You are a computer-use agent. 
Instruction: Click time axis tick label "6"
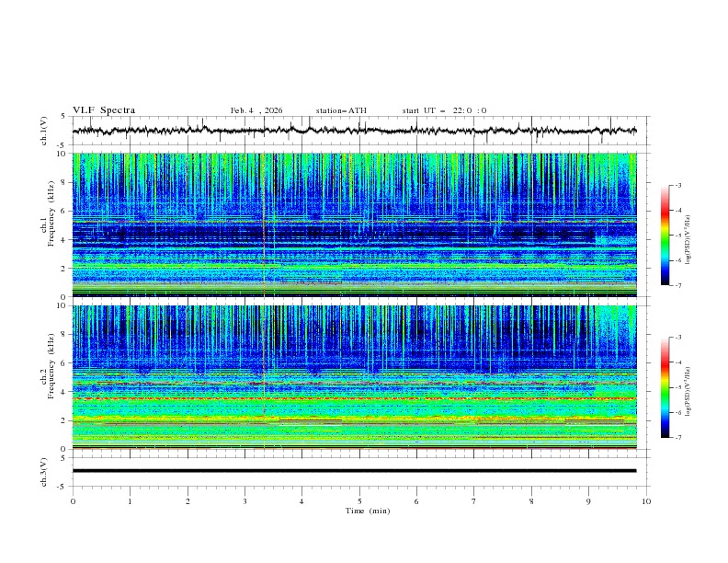click(x=416, y=501)
